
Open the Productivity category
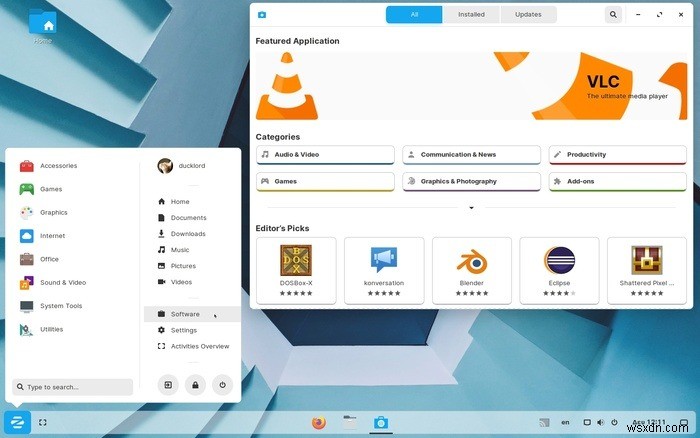pos(617,155)
